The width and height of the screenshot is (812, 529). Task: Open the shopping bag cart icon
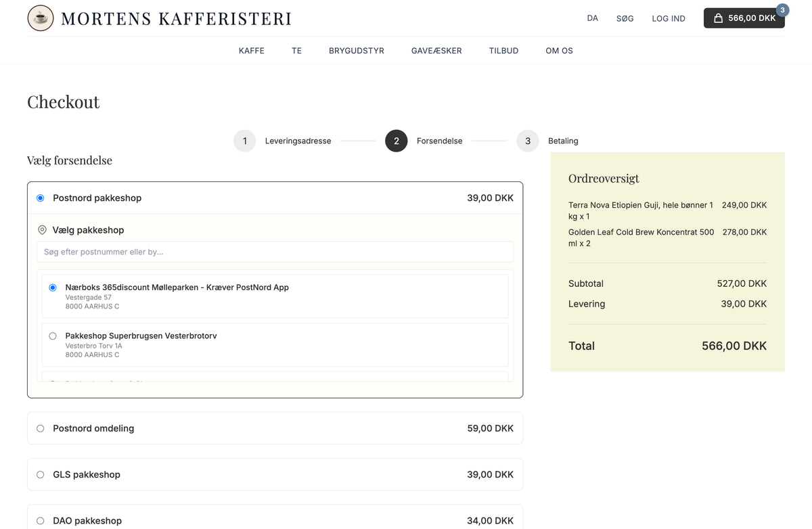point(719,18)
